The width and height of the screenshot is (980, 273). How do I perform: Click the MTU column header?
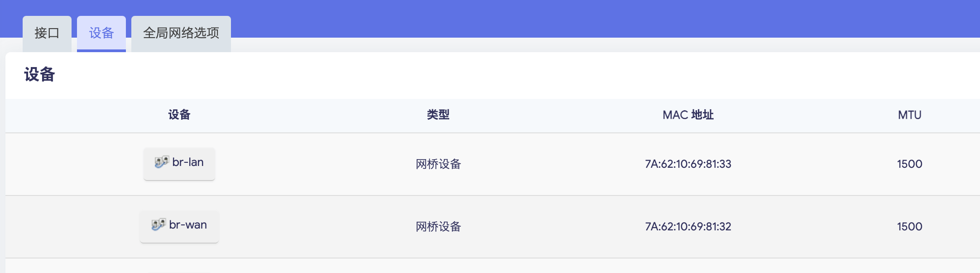pyautogui.click(x=909, y=115)
